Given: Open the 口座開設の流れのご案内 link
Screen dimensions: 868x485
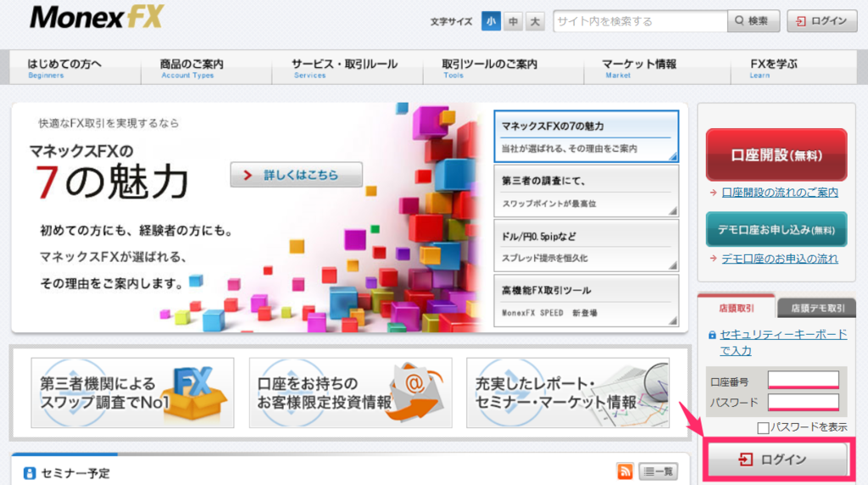Looking at the screenshot, I should pos(780,192).
